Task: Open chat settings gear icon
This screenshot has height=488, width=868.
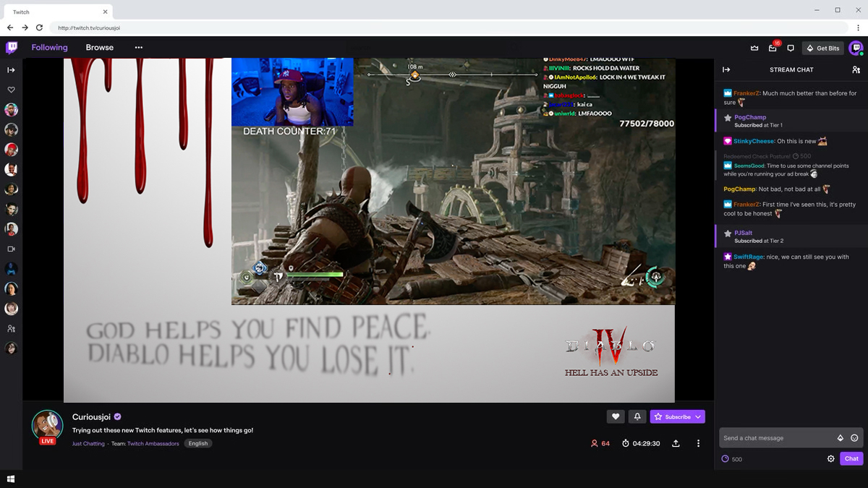Action: (x=831, y=459)
